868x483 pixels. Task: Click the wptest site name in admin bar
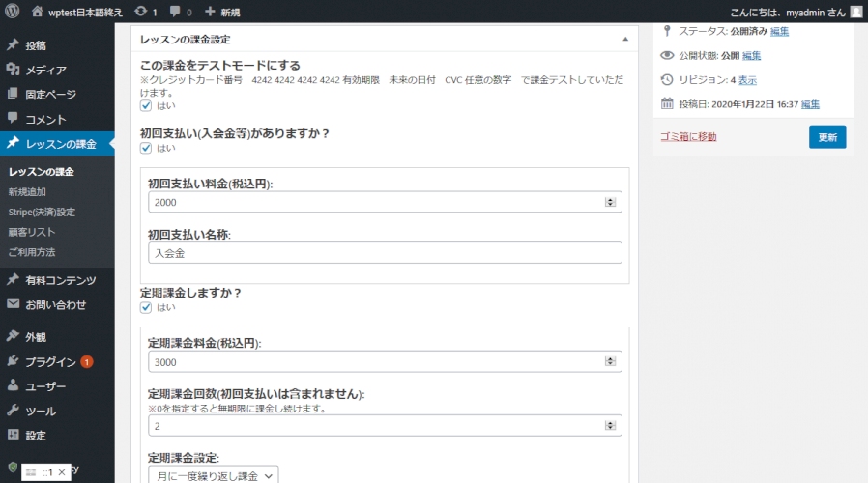tap(85, 13)
